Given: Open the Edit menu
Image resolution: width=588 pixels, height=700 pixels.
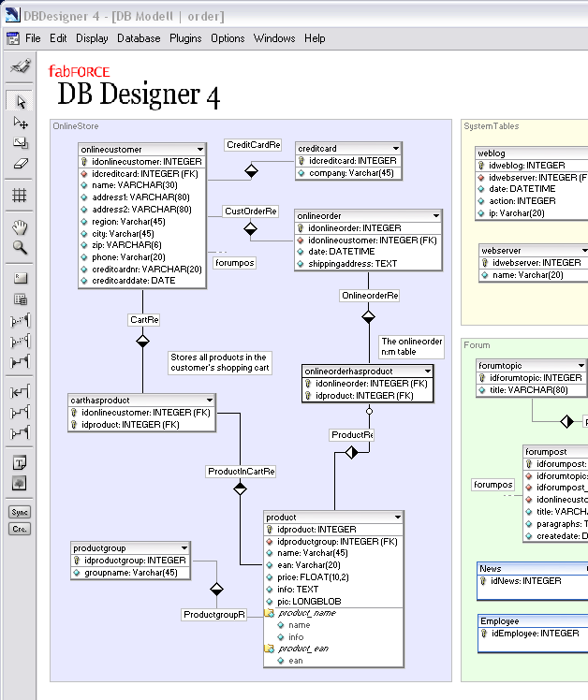Looking at the screenshot, I should click(58, 38).
